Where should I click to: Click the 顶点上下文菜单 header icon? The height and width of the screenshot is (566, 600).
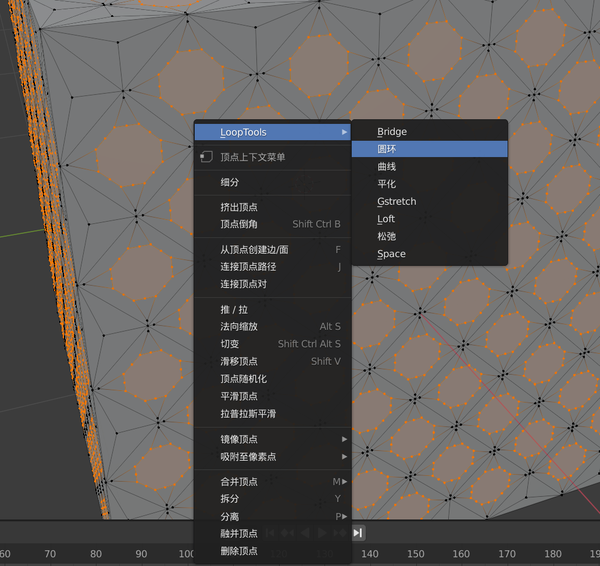(x=206, y=157)
